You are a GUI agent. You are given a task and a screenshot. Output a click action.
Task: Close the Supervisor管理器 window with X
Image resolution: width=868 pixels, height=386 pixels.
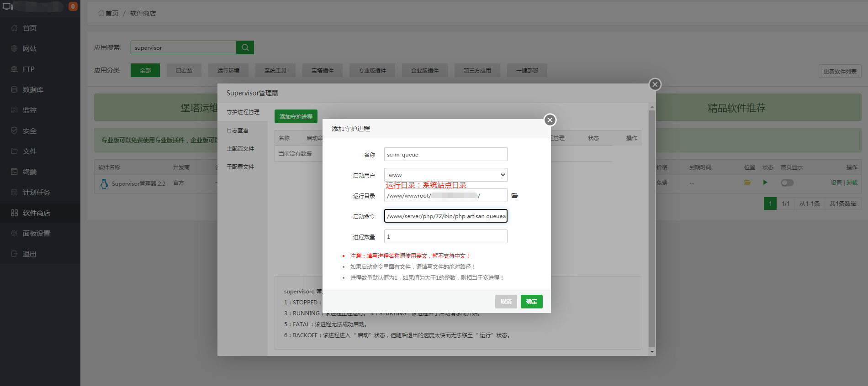655,84
